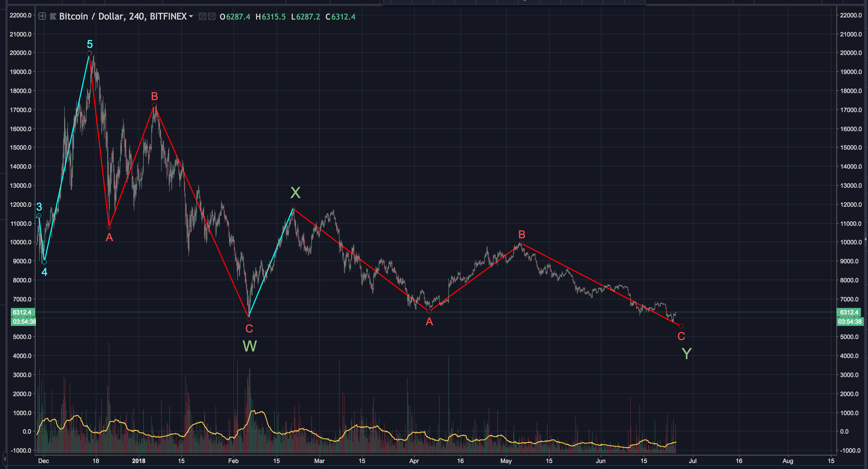Image resolution: width=868 pixels, height=469 pixels.
Task: Select the green X wave label
Action: [295, 193]
